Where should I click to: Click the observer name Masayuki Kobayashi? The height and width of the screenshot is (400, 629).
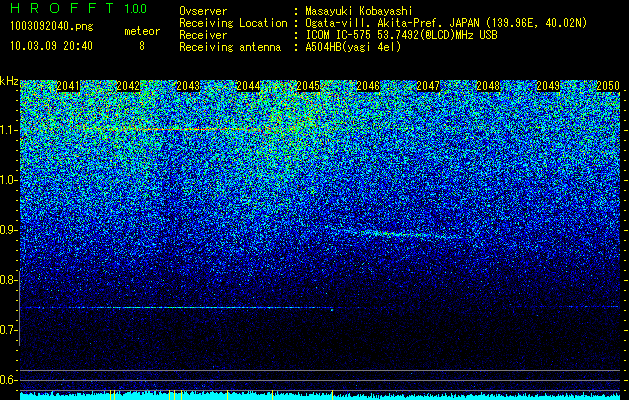359,11
